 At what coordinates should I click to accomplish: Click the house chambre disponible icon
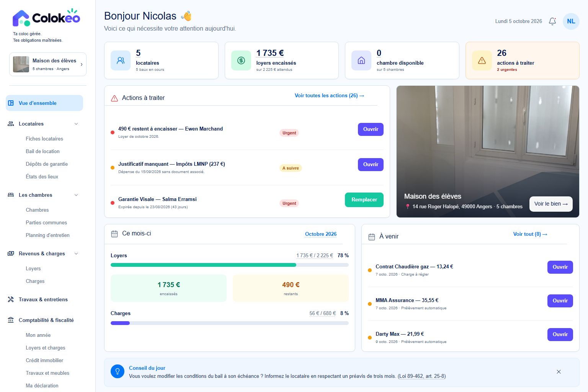361,60
